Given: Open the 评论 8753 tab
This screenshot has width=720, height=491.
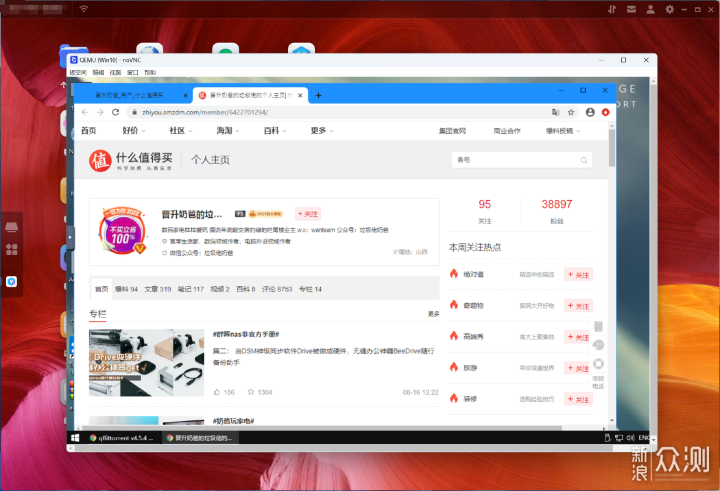Looking at the screenshot, I should point(278,289).
